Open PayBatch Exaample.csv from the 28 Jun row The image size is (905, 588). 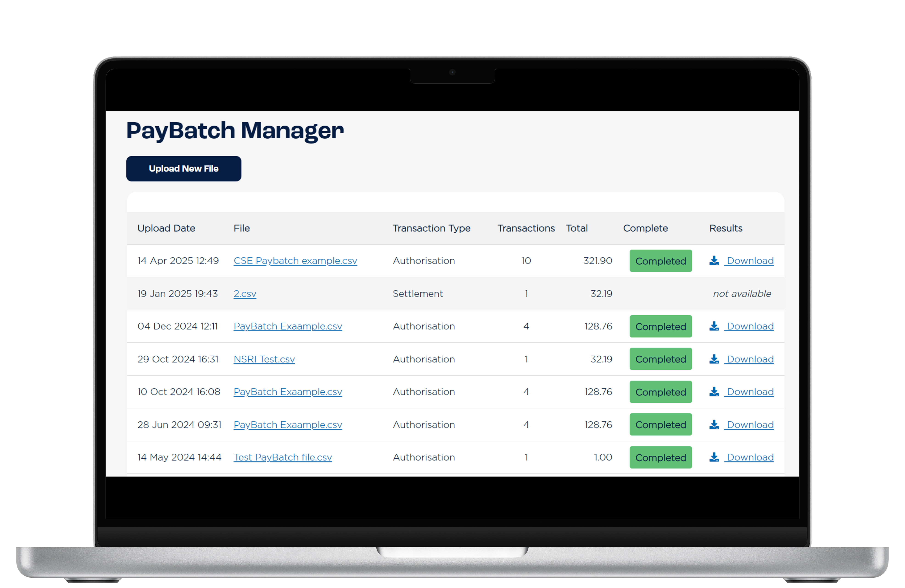288,424
